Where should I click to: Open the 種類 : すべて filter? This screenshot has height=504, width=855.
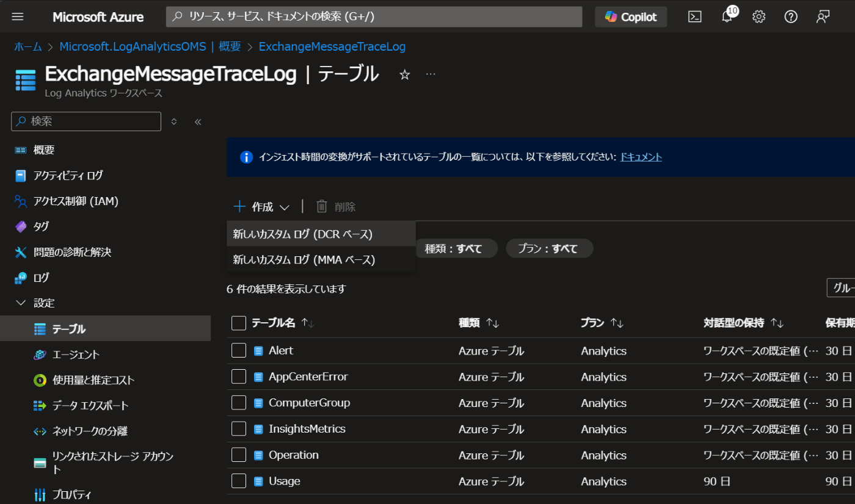tap(456, 248)
